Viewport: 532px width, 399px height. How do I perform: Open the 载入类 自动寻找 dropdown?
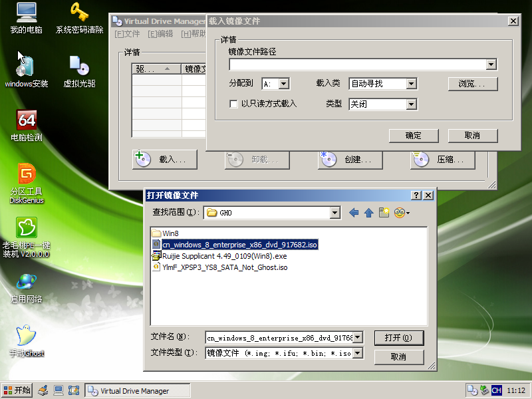point(411,84)
